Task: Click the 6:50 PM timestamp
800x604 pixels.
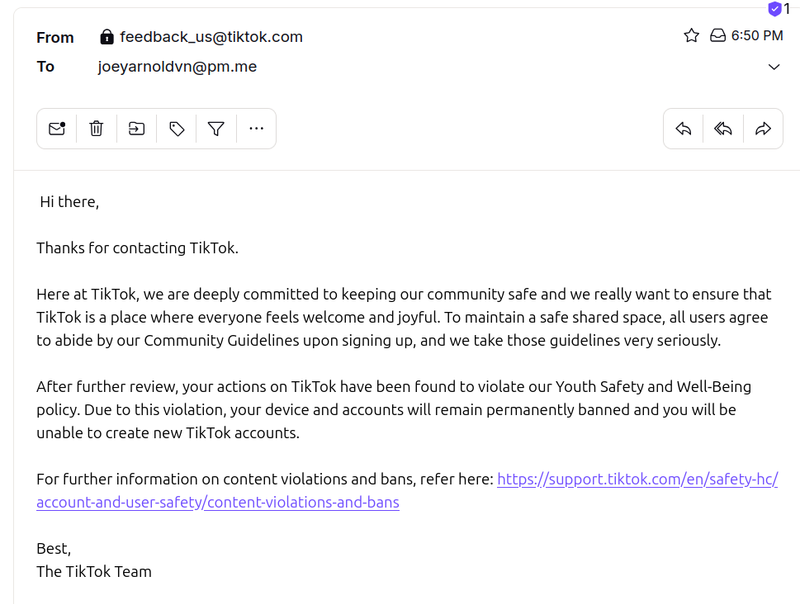Action: tap(757, 36)
